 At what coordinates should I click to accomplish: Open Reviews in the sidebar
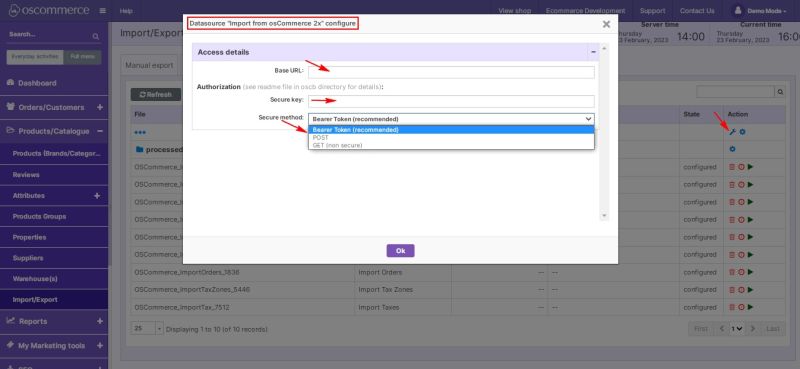click(x=26, y=175)
